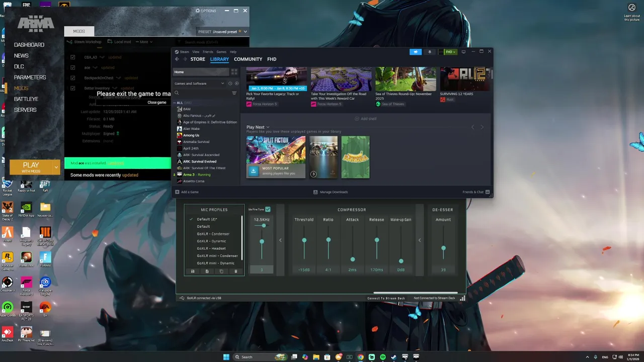Click Close game button in Arma launcher
644x362 pixels.
[x=157, y=103]
